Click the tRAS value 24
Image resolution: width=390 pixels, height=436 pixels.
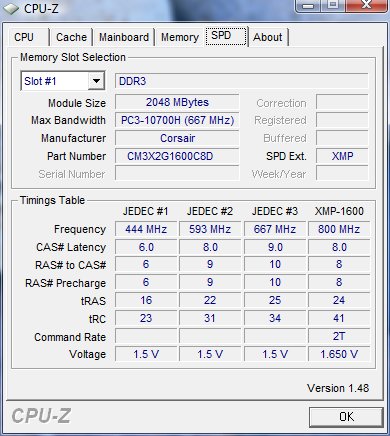pos(339,300)
